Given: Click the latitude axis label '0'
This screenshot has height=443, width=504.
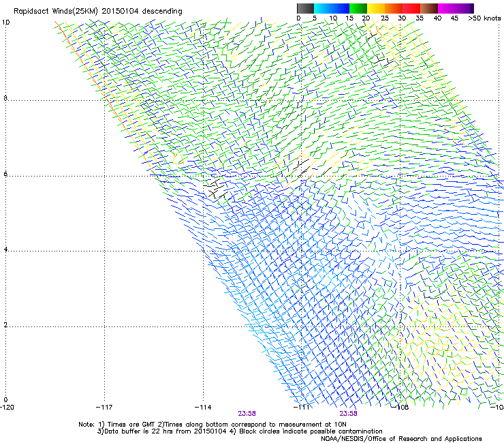Looking at the screenshot, I should tap(5, 400).
